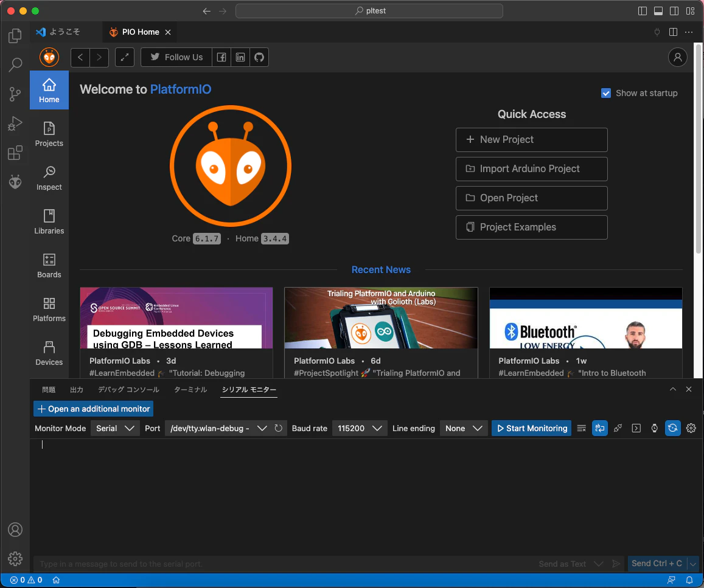The width and height of the screenshot is (704, 588).
Task: Open Source Control view in activity bar
Action: pos(15,94)
